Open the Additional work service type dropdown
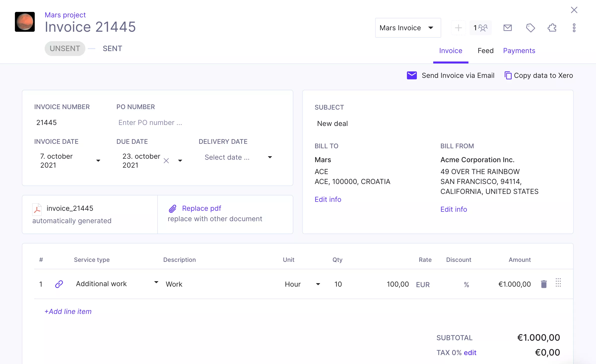Image resolution: width=596 pixels, height=364 pixels. 117,284
